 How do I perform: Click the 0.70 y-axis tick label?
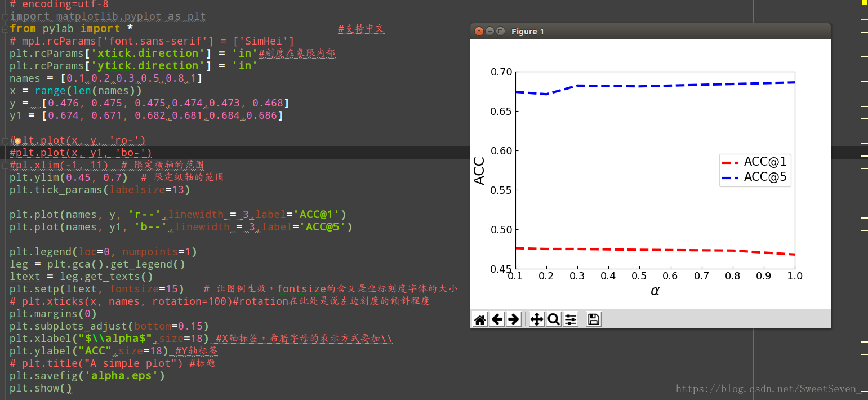coord(501,72)
